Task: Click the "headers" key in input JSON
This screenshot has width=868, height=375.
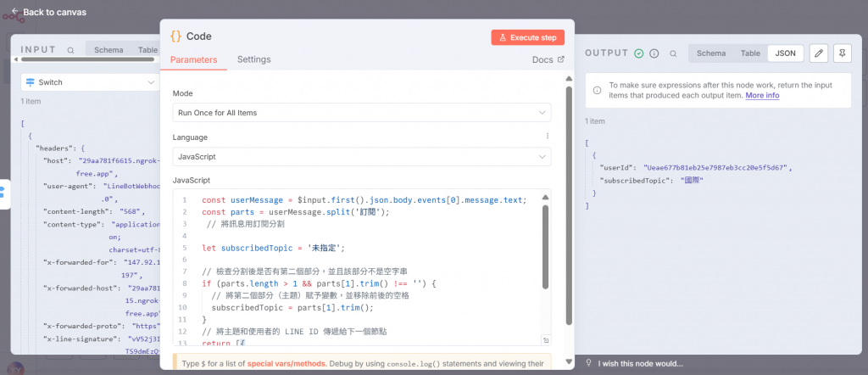Action: 55,148
